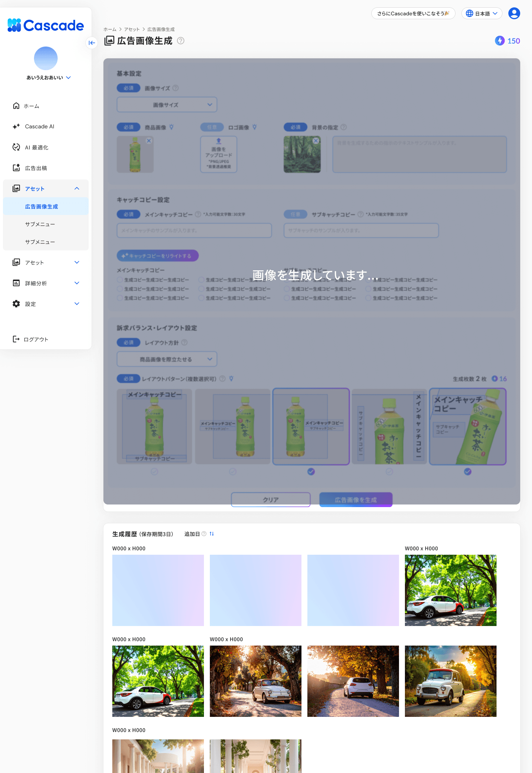Click sort arrows icon next to 追加日
The width and height of the screenshot is (532, 773).
[x=212, y=534]
